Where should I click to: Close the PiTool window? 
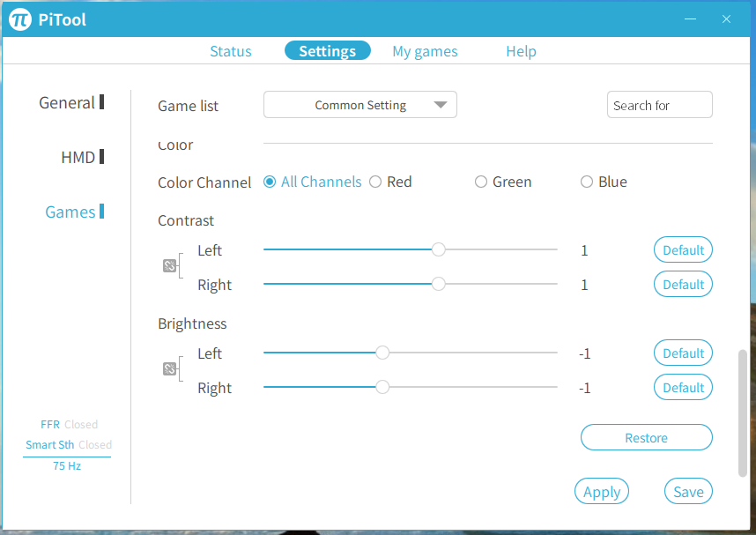(x=726, y=19)
